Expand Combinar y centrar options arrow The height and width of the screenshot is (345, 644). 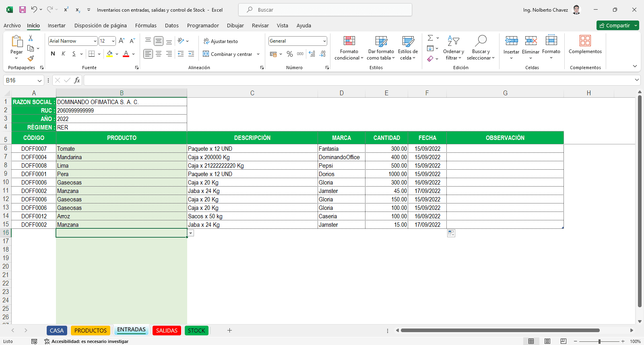[x=258, y=54]
